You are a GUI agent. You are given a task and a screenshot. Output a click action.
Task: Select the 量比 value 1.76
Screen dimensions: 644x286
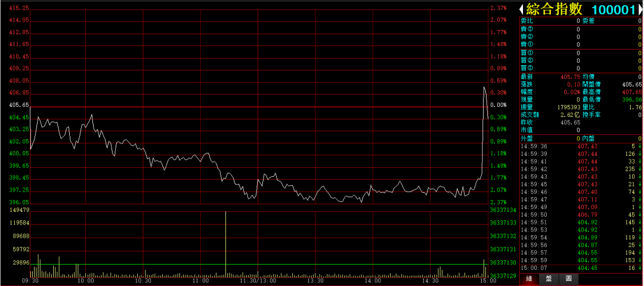tap(635, 107)
